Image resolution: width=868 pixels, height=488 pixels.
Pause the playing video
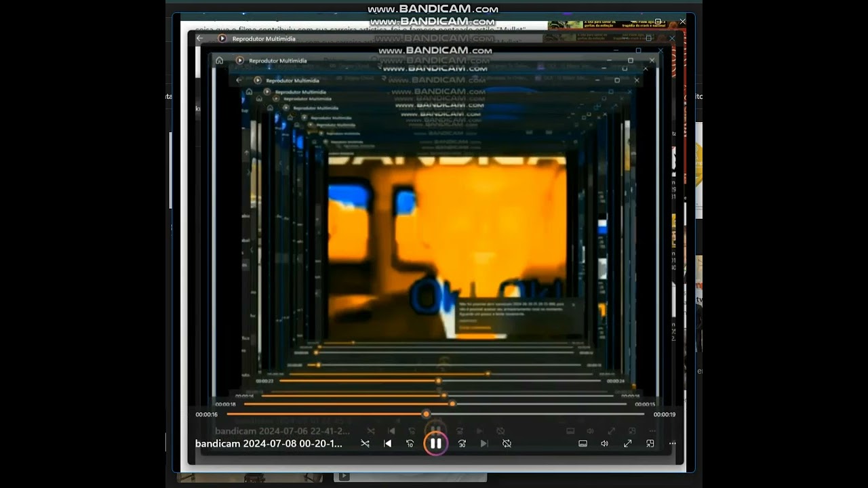click(435, 443)
